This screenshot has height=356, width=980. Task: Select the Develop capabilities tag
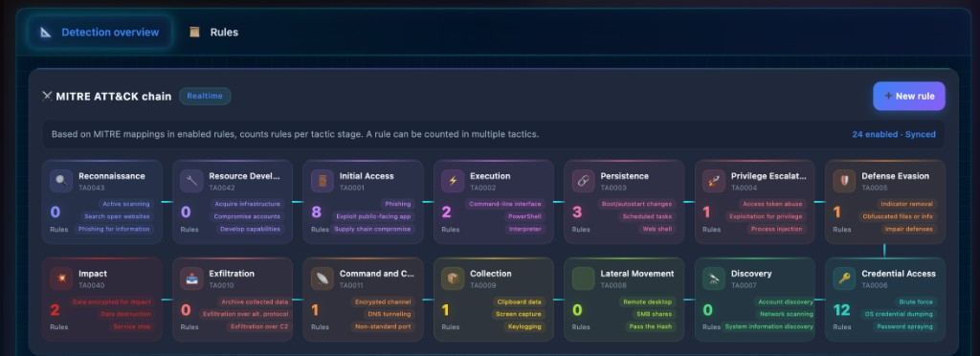tap(250, 230)
